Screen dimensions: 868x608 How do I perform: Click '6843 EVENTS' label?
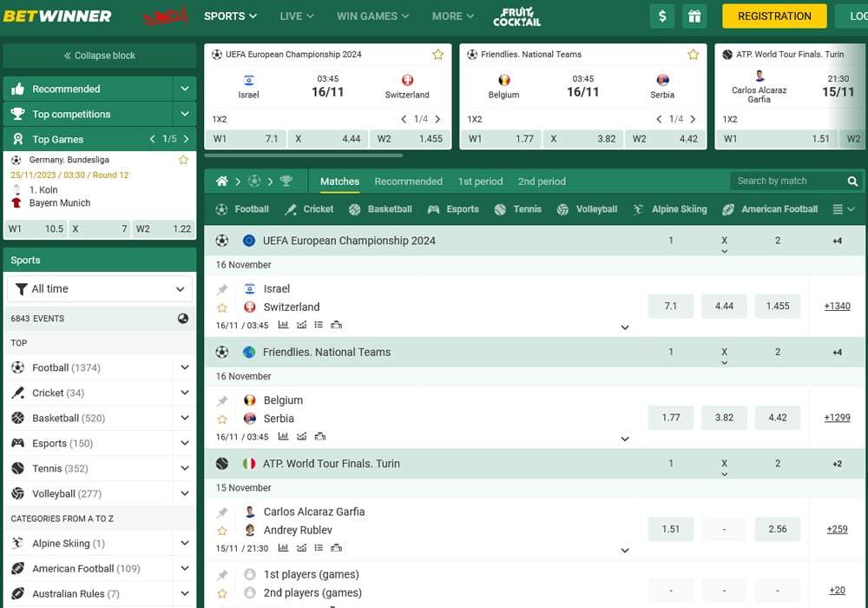tap(37, 319)
